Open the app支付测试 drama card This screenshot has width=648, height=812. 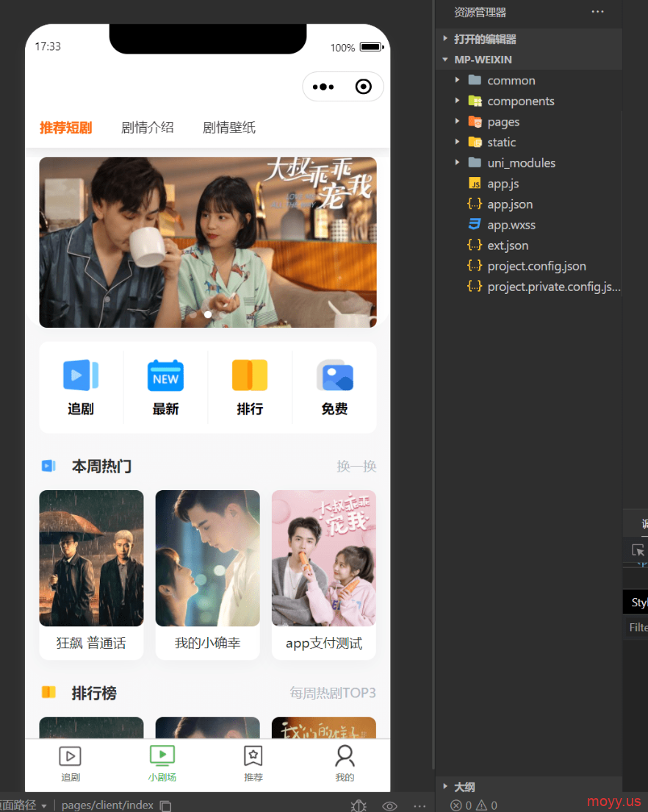click(324, 575)
